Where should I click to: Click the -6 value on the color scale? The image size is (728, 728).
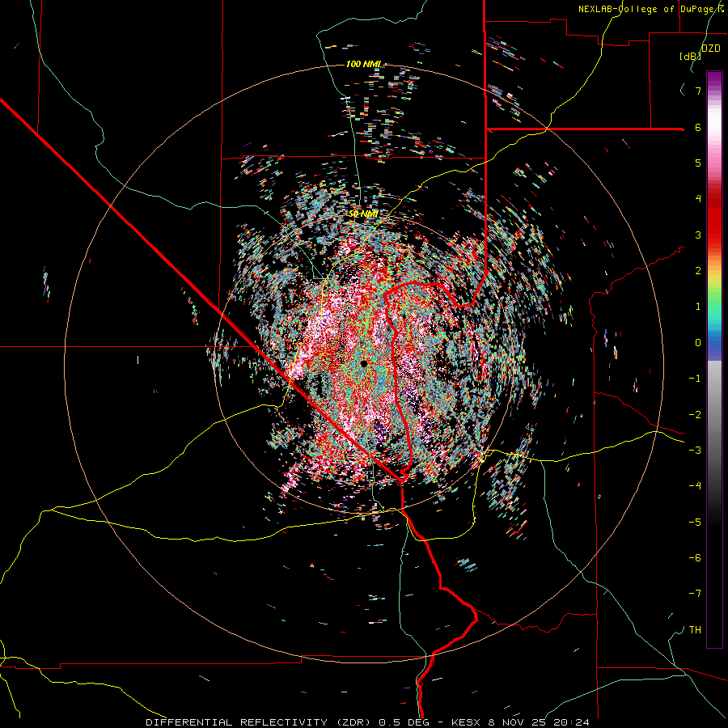coord(695,557)
